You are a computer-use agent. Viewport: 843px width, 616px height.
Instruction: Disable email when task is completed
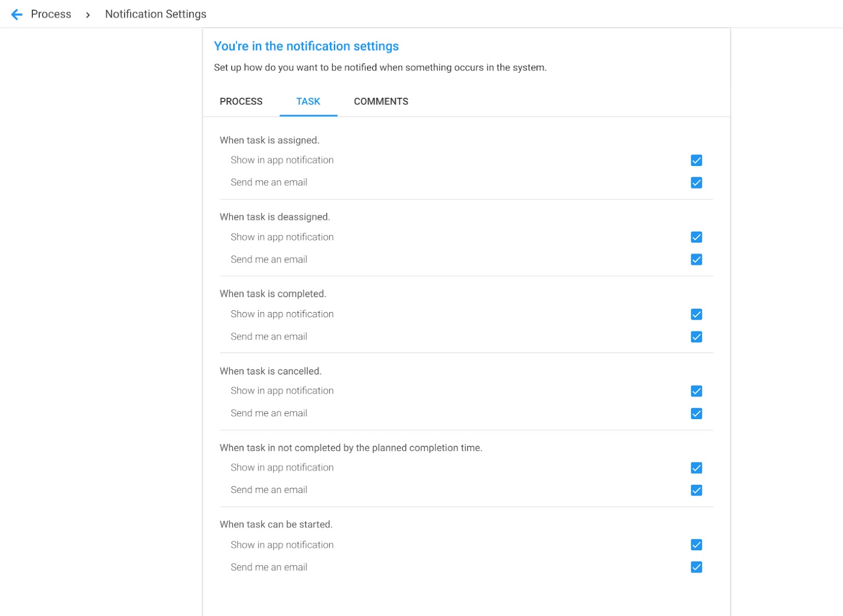pyautogui.click(x=696, y=337)
